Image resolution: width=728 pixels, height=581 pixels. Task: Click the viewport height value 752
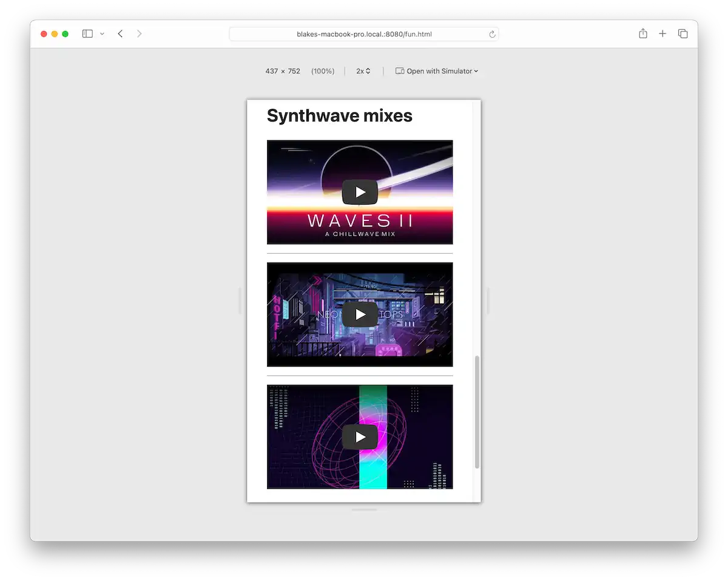pos(295,71)
